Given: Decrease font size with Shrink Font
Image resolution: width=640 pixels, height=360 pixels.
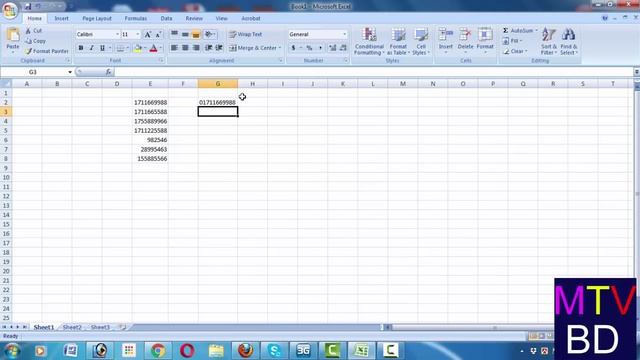Looking at the screenshot, I should click(158, 35).
